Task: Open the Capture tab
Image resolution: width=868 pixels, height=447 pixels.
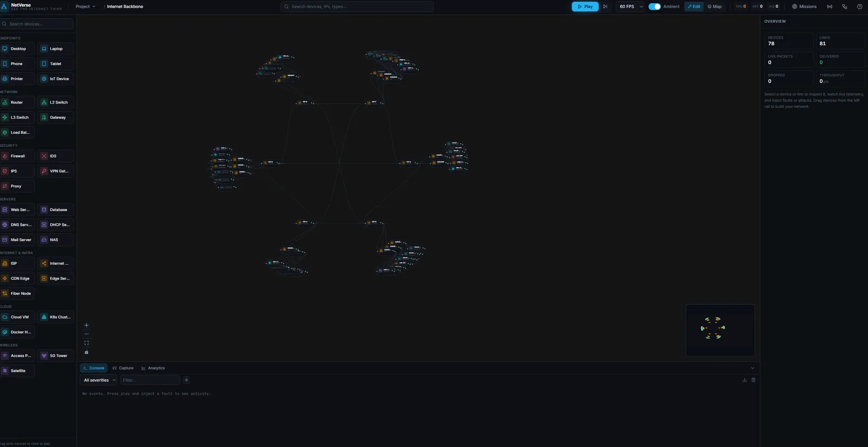Action: pos(123,368)
